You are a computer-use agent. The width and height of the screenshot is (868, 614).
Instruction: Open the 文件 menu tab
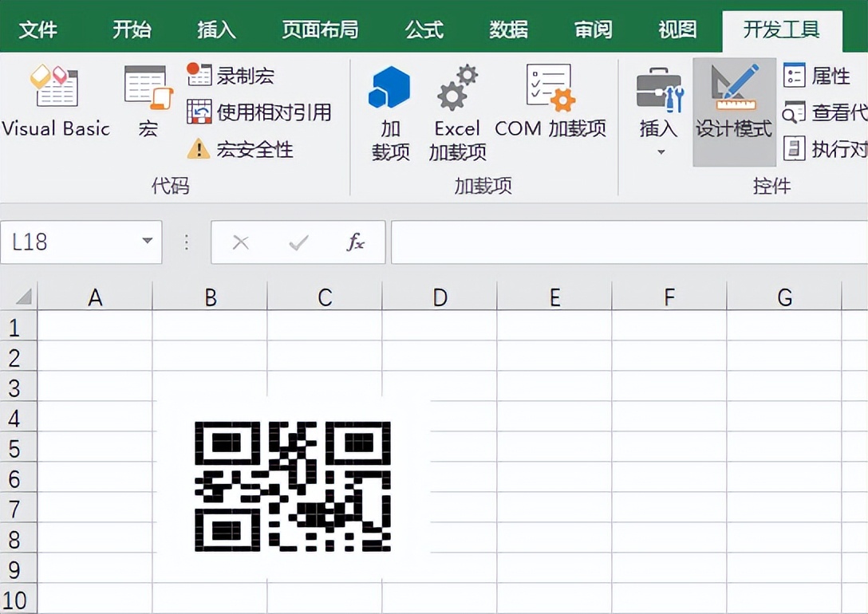point(37,30)
